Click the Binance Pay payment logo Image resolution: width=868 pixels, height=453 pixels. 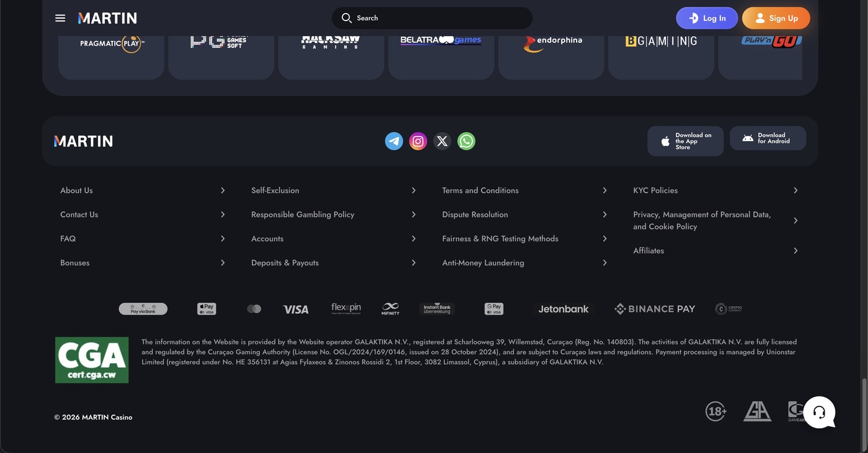(655, 308)
